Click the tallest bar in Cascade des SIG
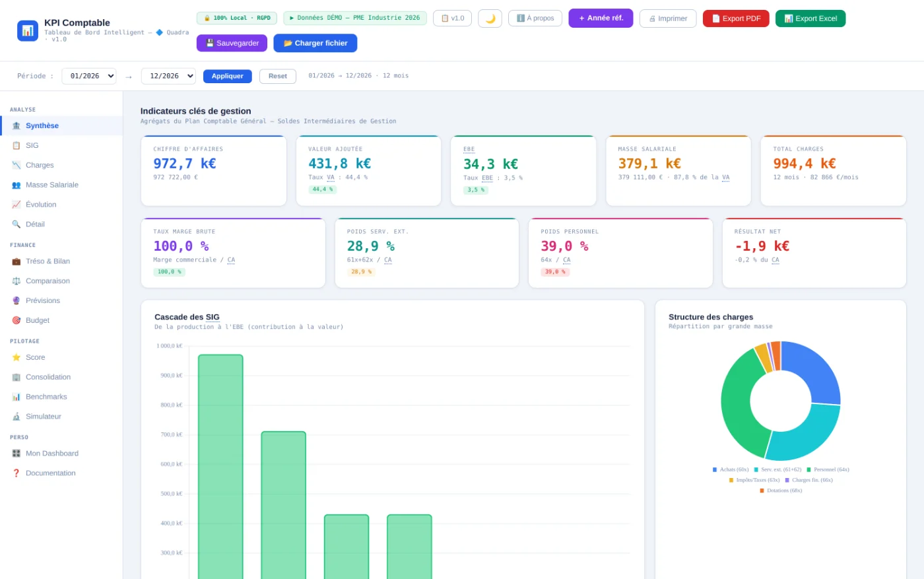The image size is (924, 579). point(220,467)
